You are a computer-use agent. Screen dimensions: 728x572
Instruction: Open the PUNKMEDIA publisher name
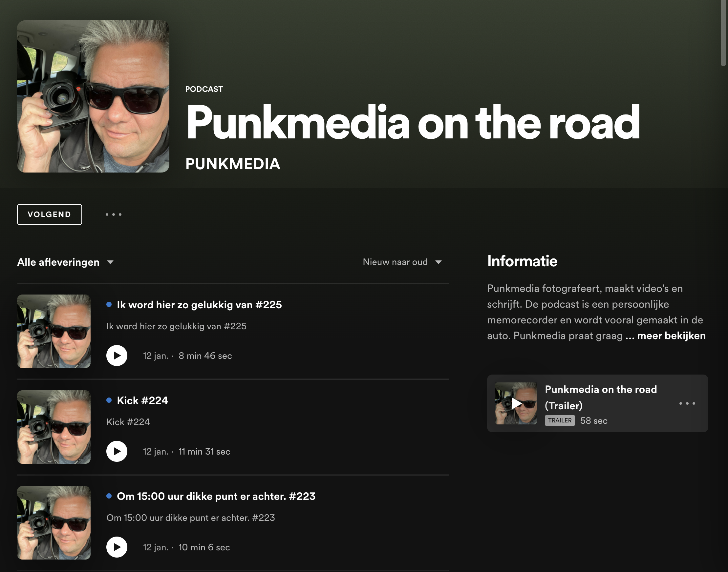tap(233, 164)
